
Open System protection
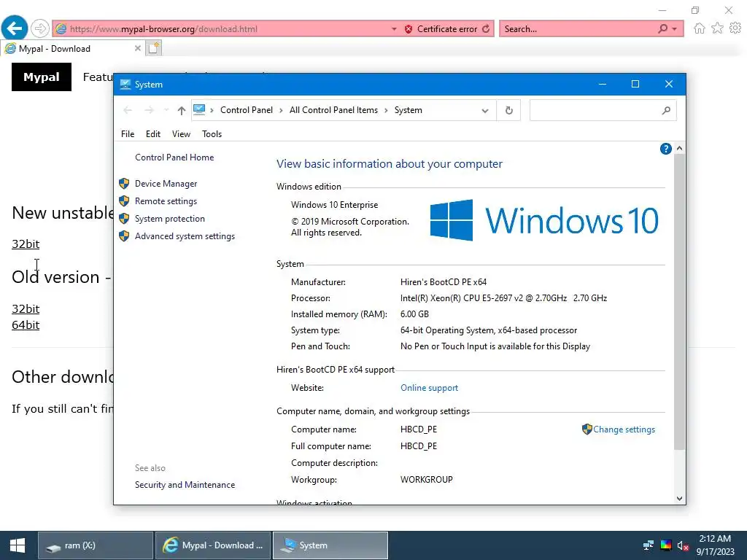coord(169,219)
